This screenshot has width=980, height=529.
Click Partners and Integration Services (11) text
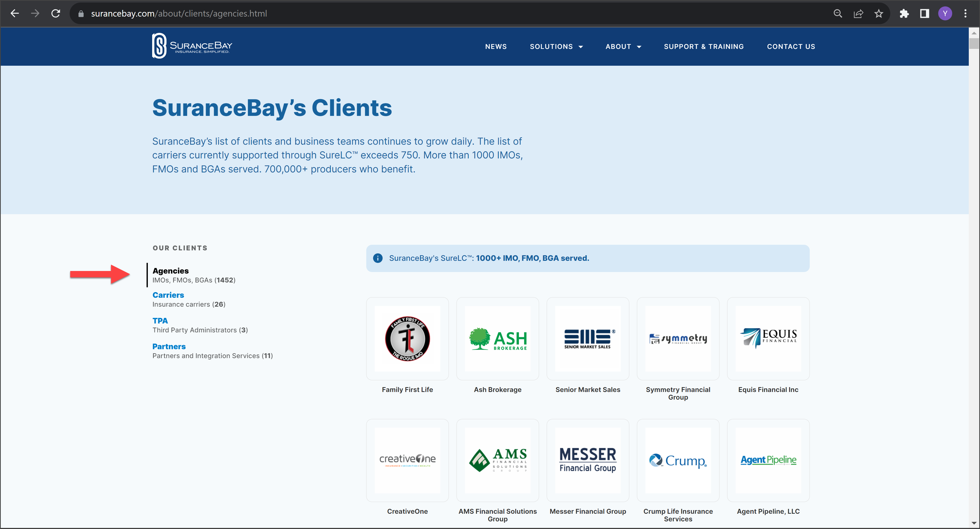click(x=213, y=356)
